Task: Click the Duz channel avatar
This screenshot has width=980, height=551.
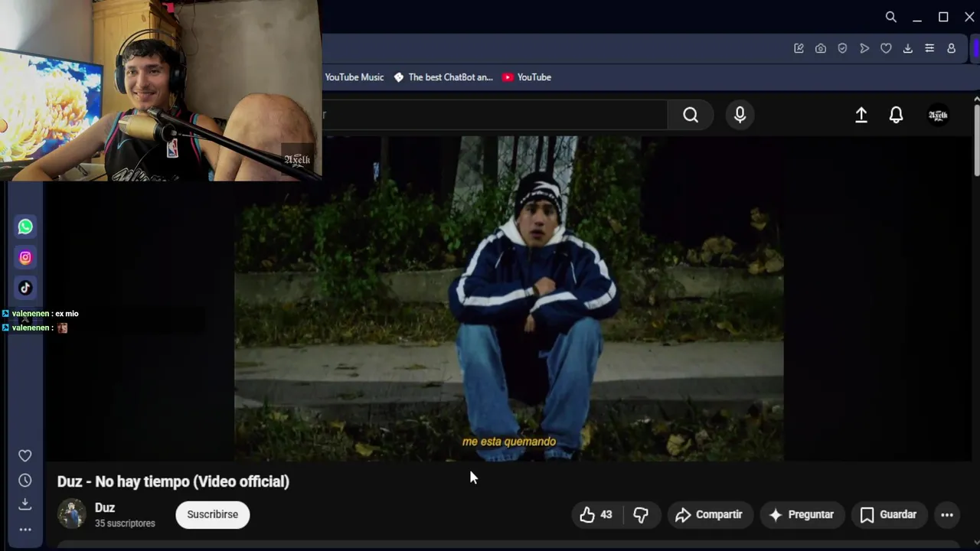Action: coord(72,514)
